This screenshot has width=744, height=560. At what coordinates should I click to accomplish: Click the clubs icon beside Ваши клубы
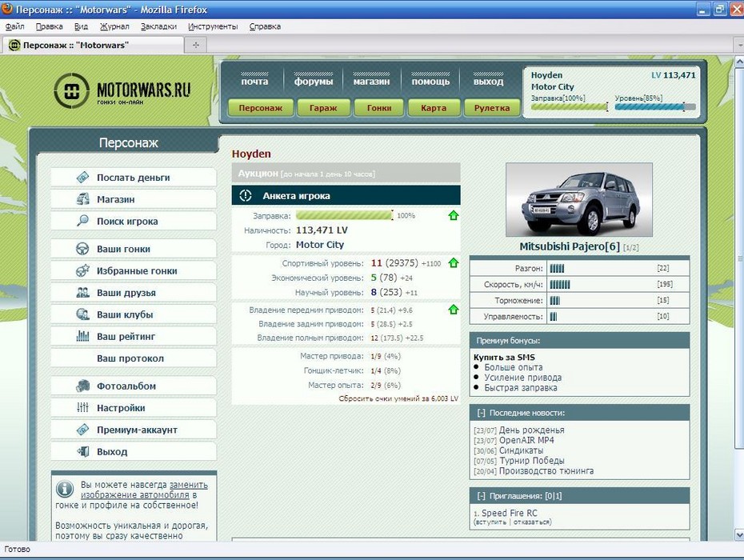82,314
